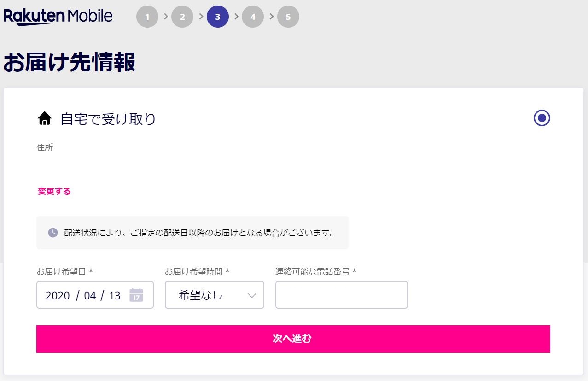The width and height of the screenshot is (588, 381).
Task: Go to step 2 circle
Action: [x=182, y=17]
